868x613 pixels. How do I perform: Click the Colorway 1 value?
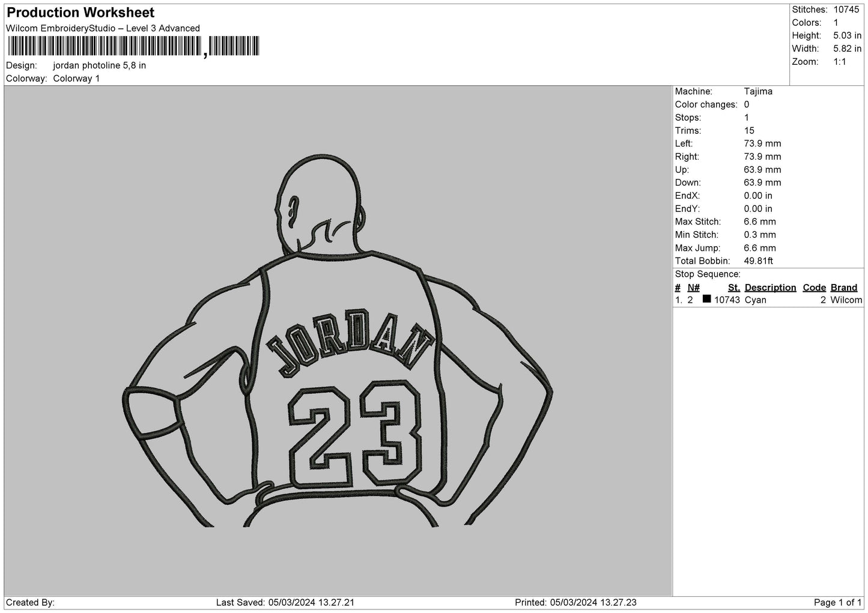tap(76, 79)
